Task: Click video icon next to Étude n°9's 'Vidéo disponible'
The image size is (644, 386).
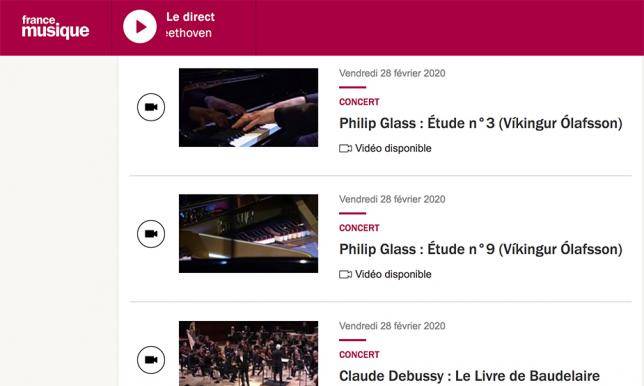Action: coord(345,274)
